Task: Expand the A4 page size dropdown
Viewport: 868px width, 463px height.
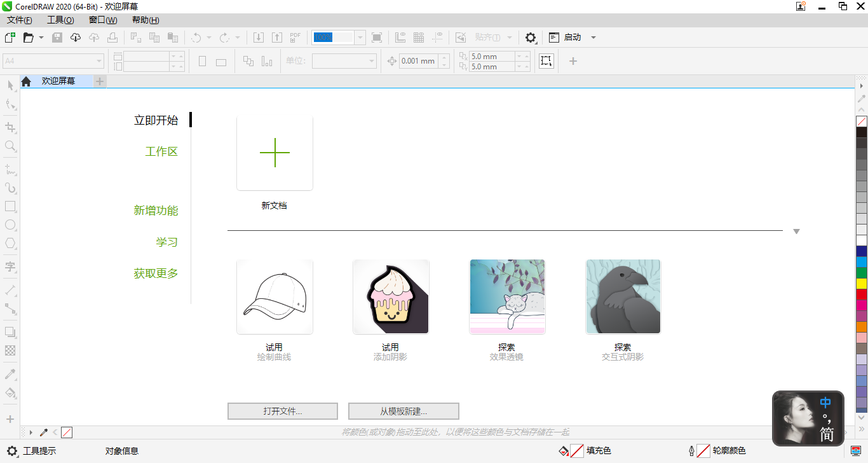Action: tap(99, 61)
